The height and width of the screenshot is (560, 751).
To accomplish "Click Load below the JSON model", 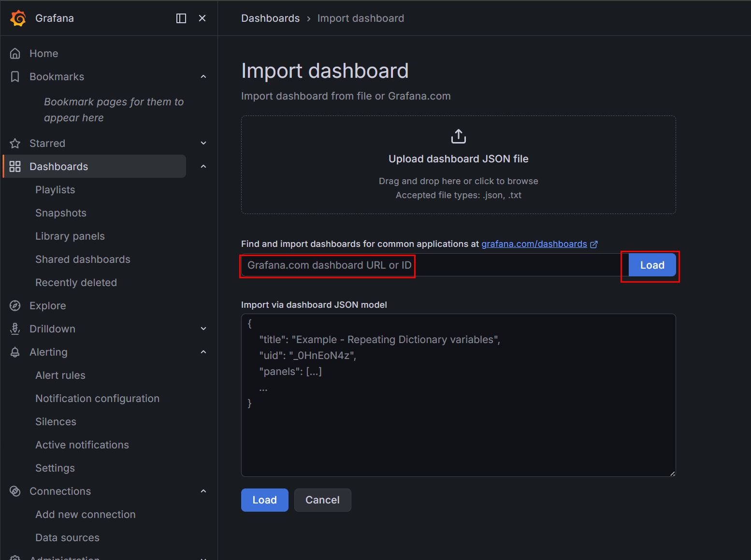I will pos(265,500).
